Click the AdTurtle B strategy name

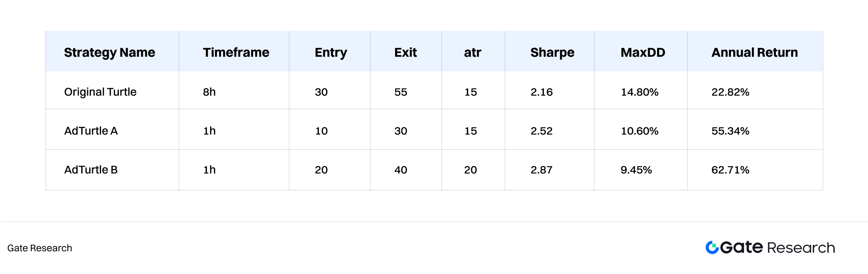click(x=91, y=170)
